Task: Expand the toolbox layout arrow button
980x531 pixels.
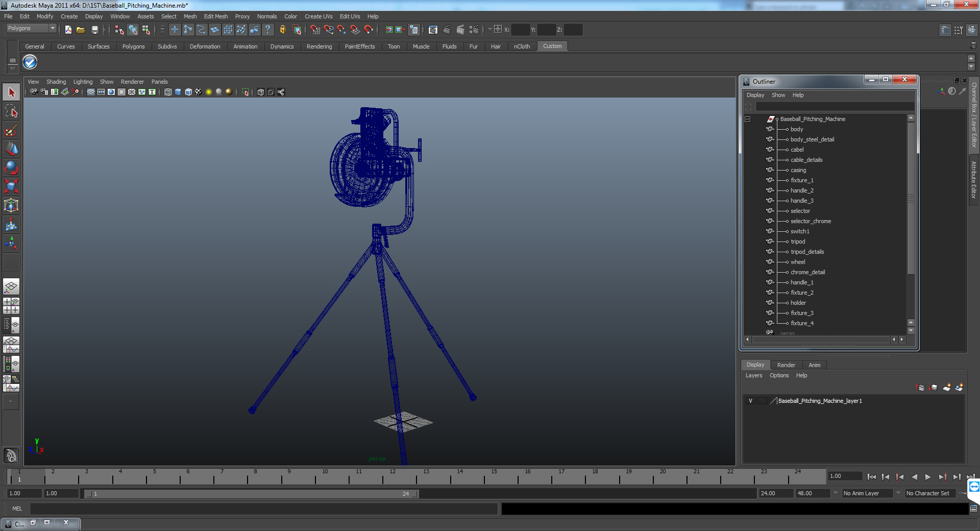Action: coord(10,402)
